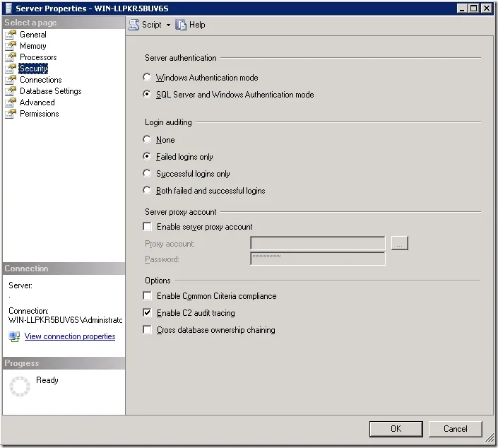Click the OK button

coord(396,429)
